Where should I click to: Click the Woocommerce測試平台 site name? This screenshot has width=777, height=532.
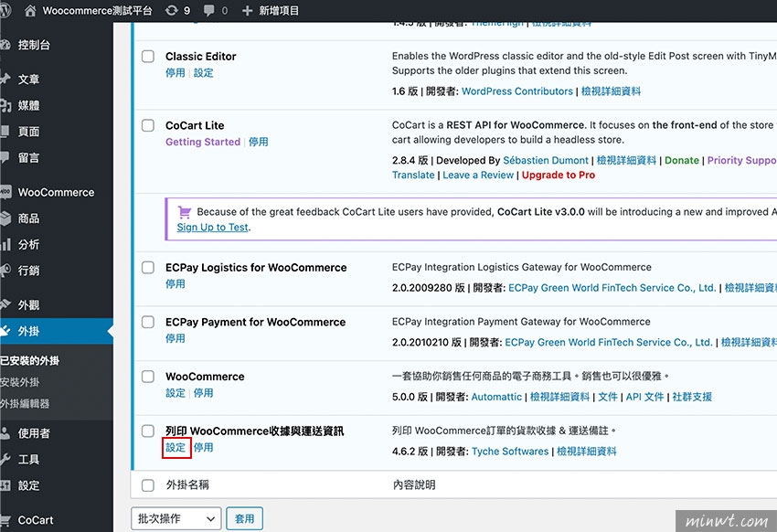pos(97,10)
